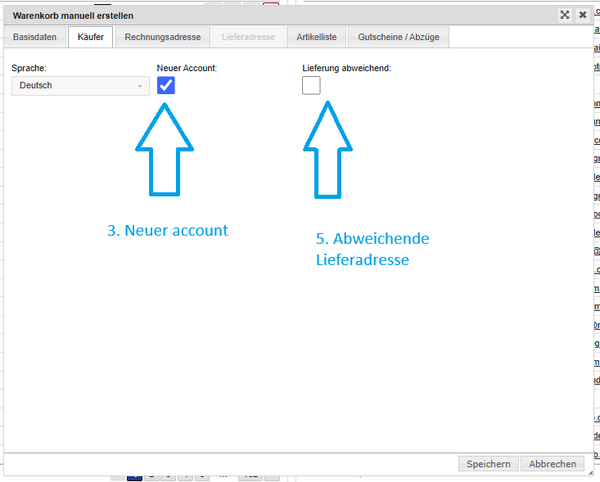Open the Lieferadresse tab
Viewport: 600px width, 482px height.
248,37
